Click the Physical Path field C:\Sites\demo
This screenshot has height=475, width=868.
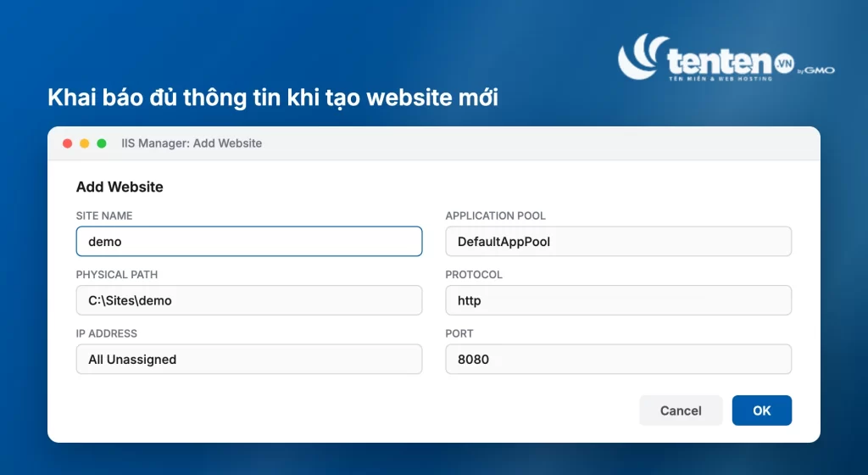[x=249, y=300]
